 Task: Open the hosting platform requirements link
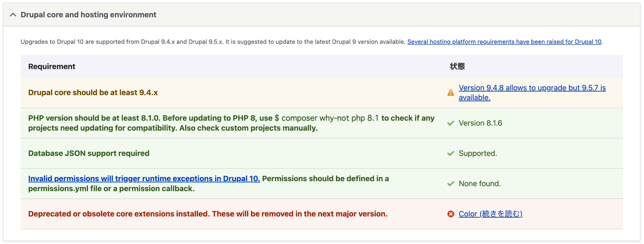tap(504, 42)
